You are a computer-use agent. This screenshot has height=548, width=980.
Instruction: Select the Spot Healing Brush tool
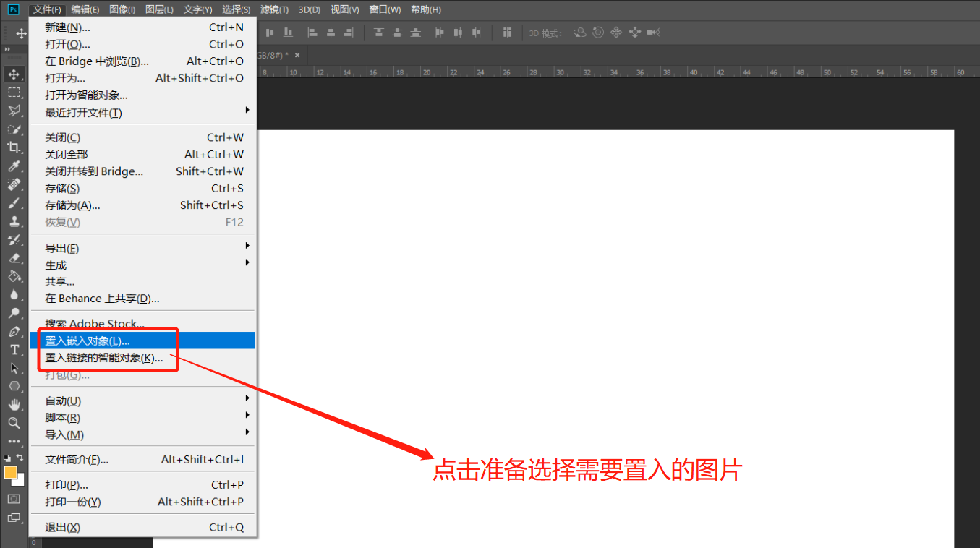[14, 184]
